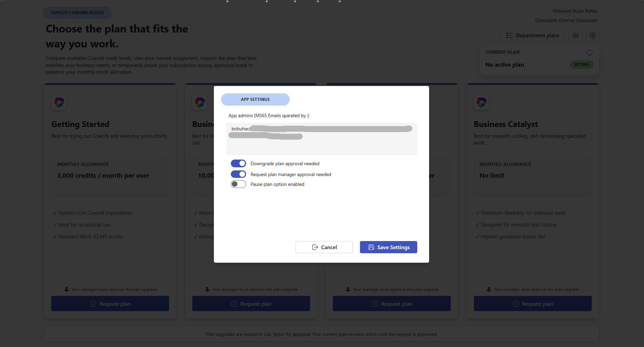
Task: Click the second plan card's Copilot logo
Action: (x=200, y=102)
